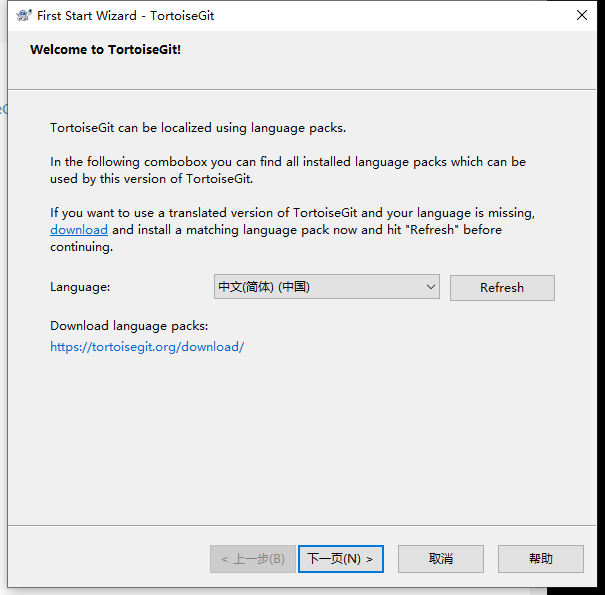
Task: Click the 帮助 help button
Action: (541, 559)
